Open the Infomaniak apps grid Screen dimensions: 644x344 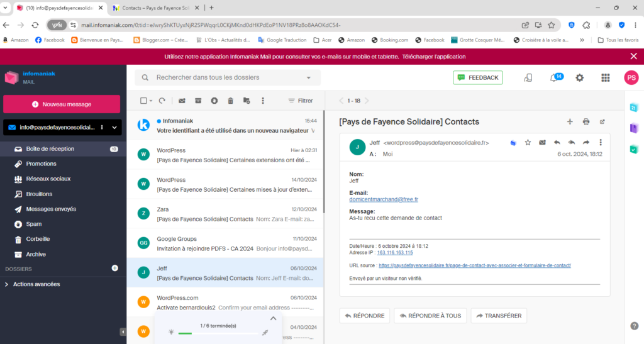pyautogui.click(x=606, y=78)
